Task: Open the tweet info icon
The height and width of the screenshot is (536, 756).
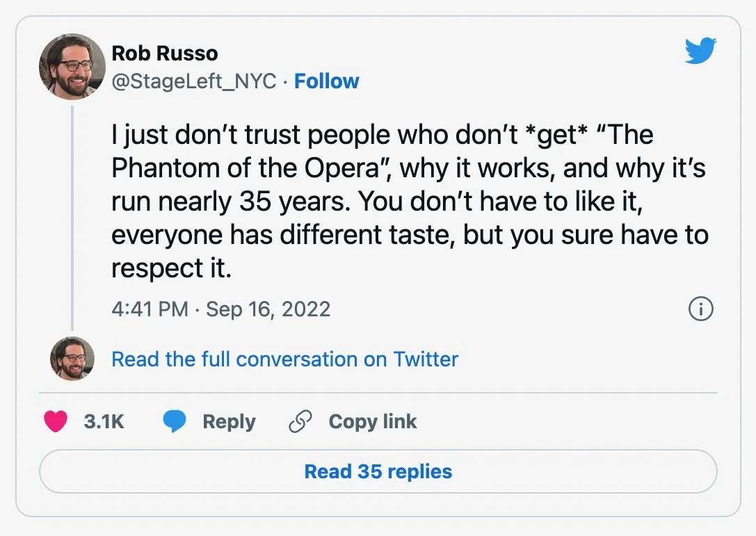Action: pos(700,309)
